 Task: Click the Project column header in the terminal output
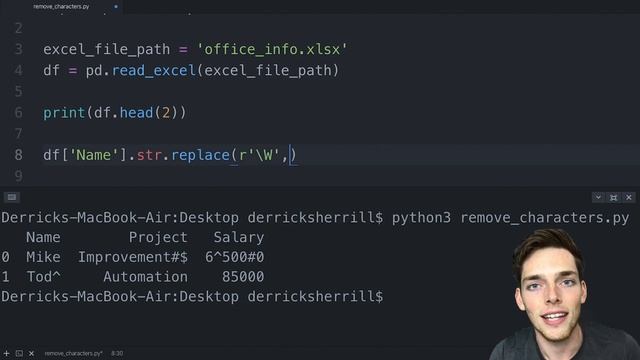(158, 238)
